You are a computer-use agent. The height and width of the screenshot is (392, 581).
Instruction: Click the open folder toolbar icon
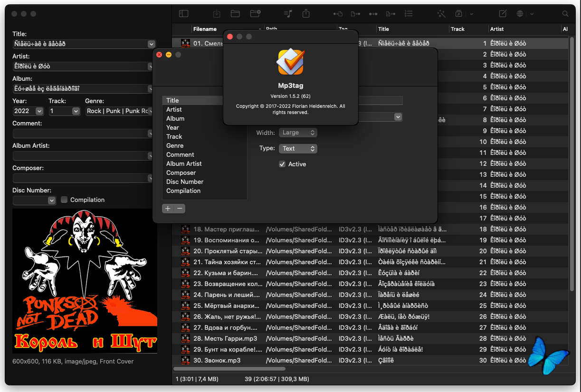pyautogui.click(x=235, y=14)
